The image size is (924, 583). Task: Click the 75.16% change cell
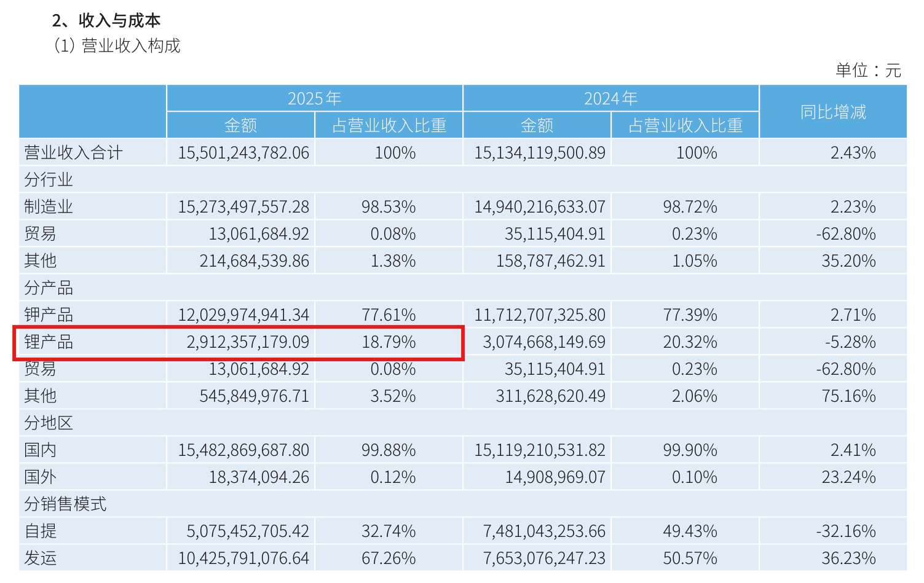tap(848, 396)
